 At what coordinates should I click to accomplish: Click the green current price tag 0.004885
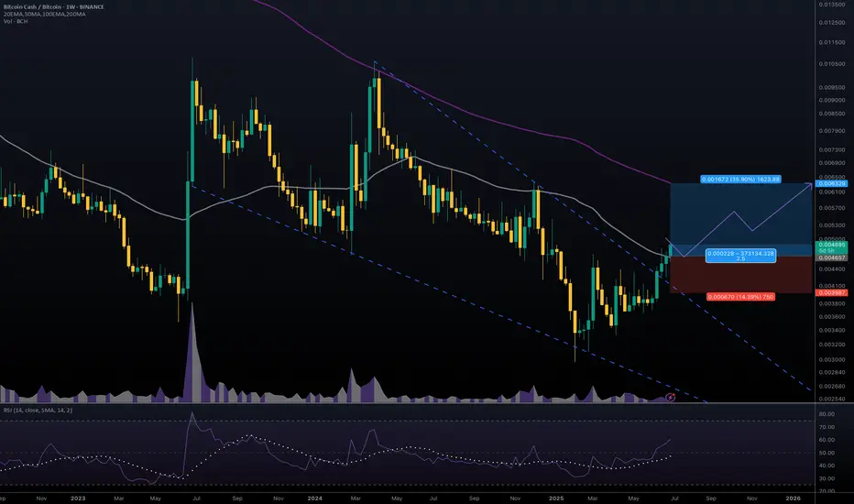pyautogui.click(x=831, y=246)
